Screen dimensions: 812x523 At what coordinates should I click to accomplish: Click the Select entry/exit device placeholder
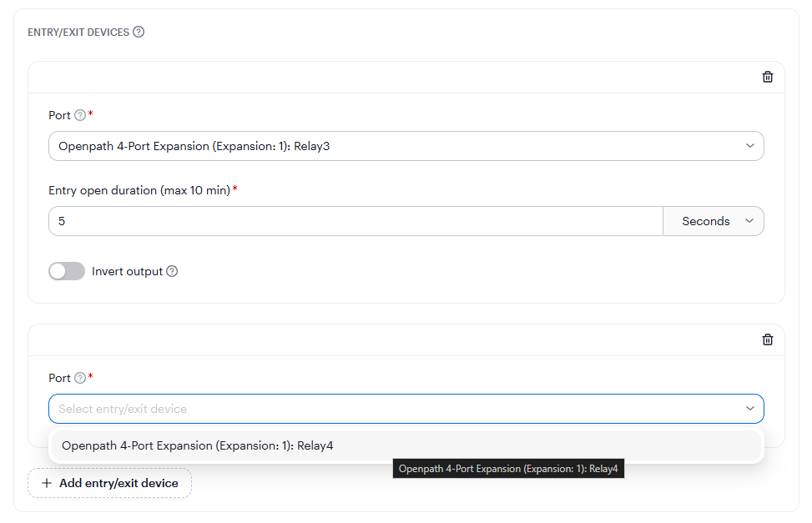click(123, 409)
